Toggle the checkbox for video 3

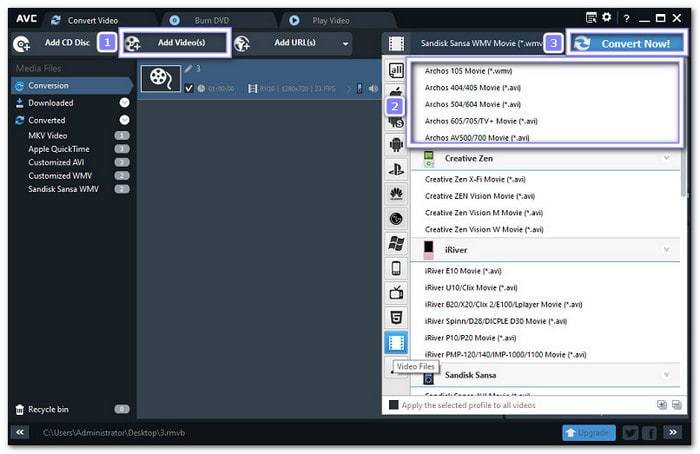[189, 88]
